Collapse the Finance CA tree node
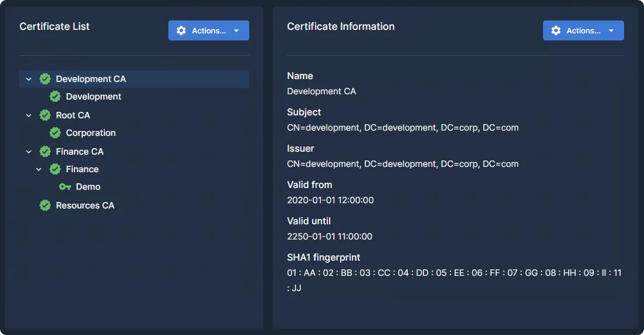 click(x=29, y=151)
